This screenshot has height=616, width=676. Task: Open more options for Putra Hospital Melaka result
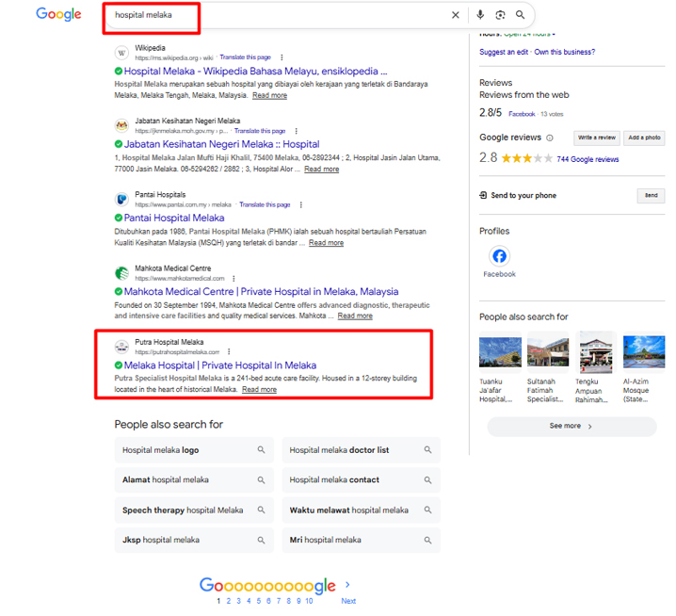point(229,351)
